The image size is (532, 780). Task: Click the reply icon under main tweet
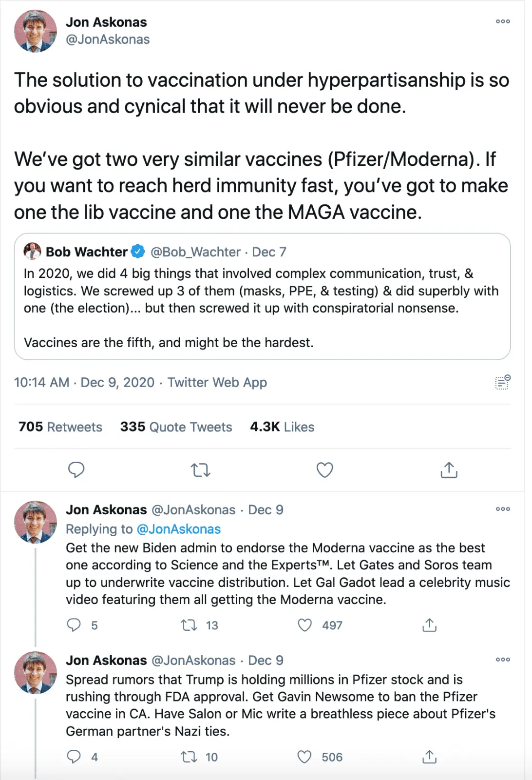pyautogui.click(x=76, y=470)
